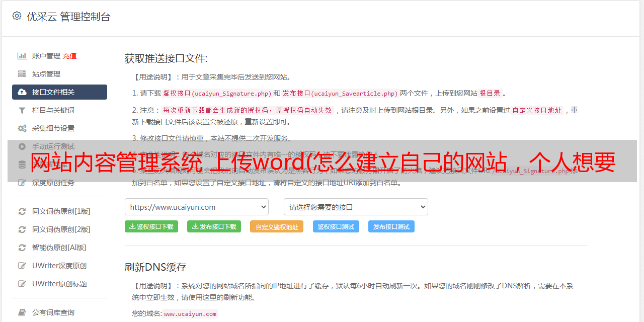Click the refresh icon beside 智能伪原创[AI版]

(x=22, y=248)
